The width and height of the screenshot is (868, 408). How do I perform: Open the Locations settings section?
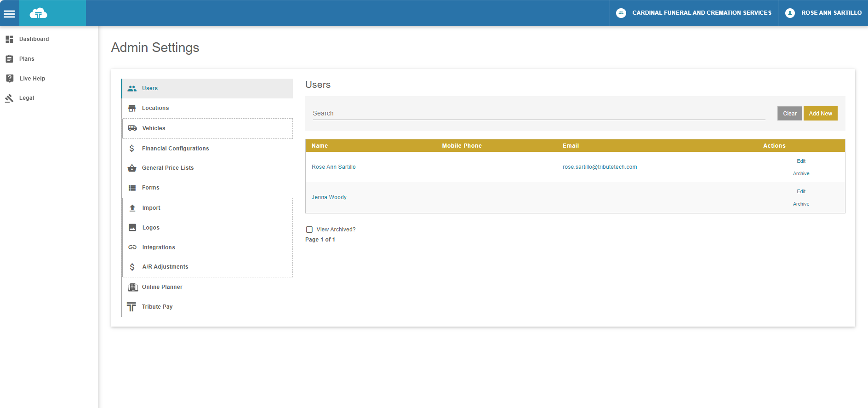point(155,108)
